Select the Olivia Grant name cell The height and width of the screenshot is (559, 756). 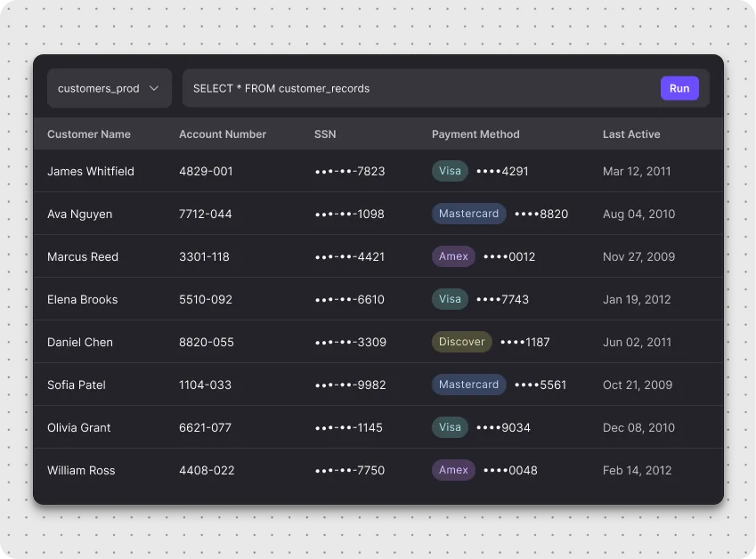pyautogui.click(x=79, y=427)
